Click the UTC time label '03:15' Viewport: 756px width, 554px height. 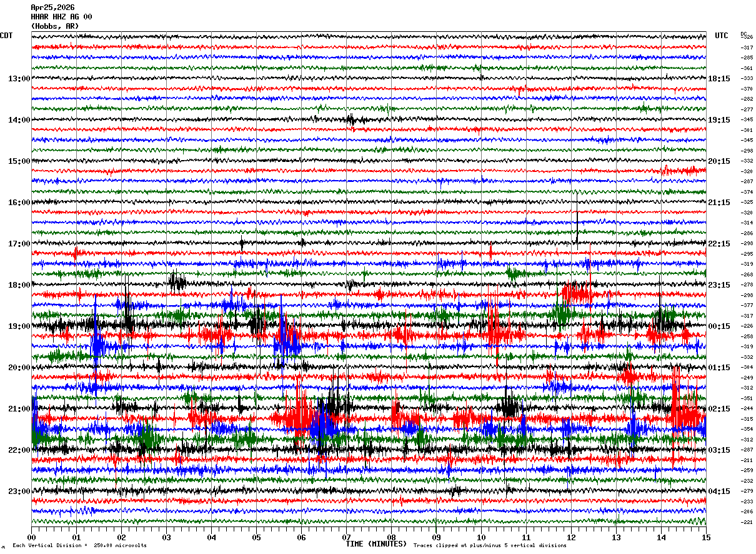pos(719,450)
